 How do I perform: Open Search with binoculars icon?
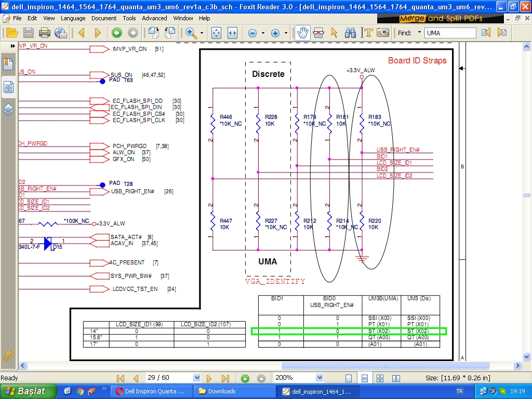[350, 33]
